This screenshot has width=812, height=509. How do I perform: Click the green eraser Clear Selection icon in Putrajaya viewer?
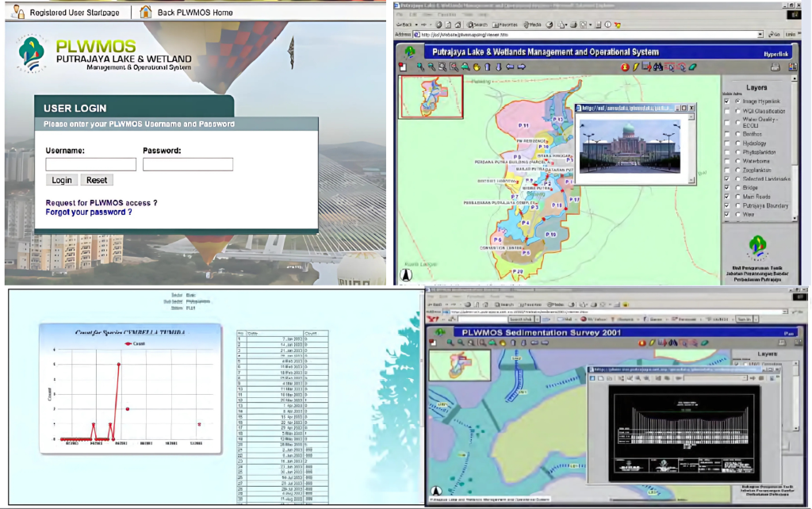(692, 67)
